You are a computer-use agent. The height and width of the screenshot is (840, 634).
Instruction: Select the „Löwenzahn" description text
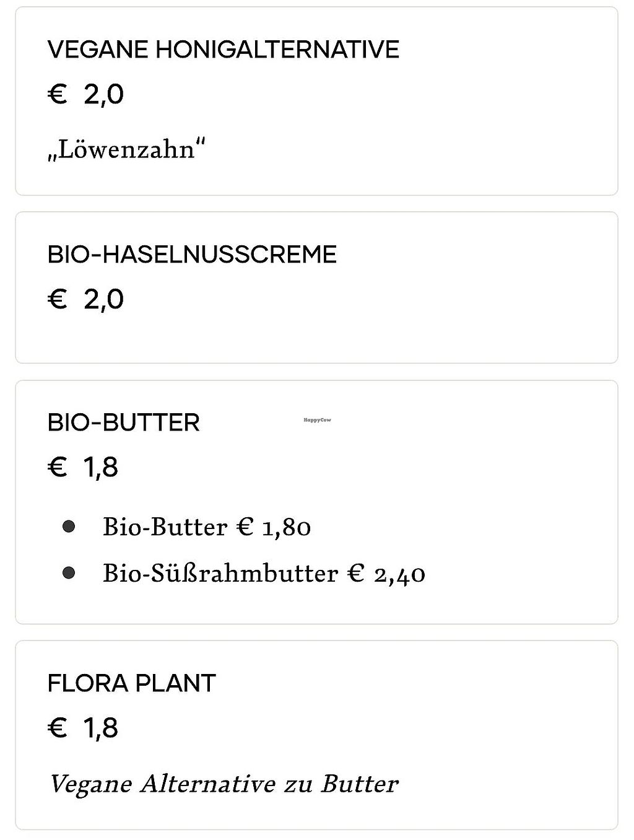pos(126,149)
